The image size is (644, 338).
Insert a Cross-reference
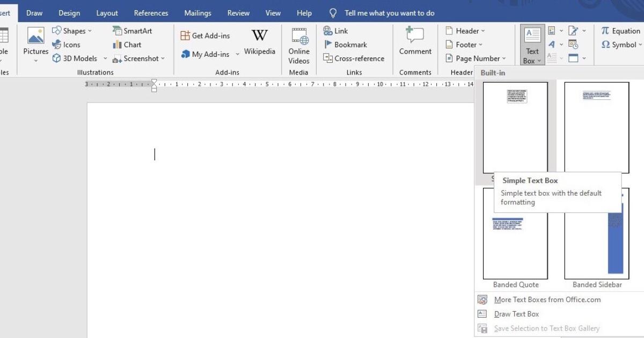[354, 58]
